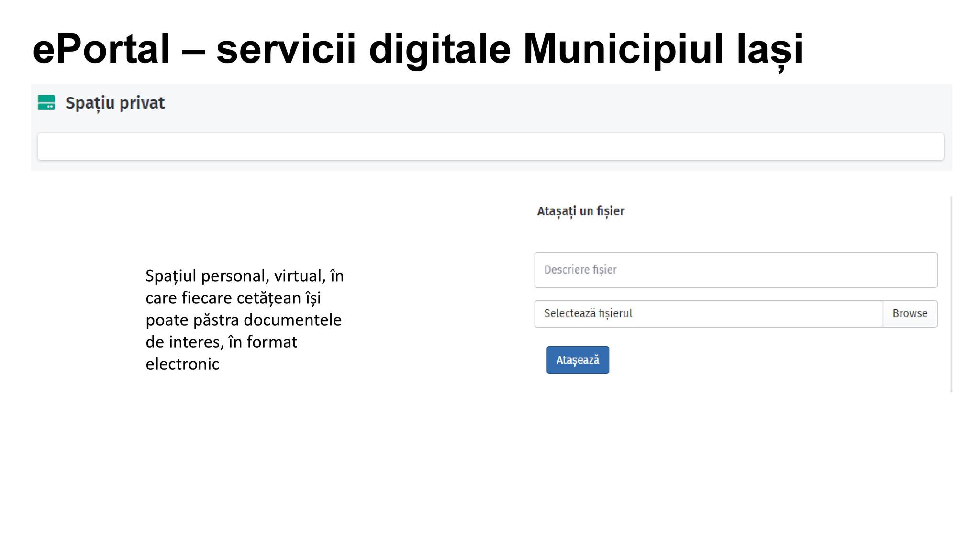Click the Spațiu privat heading text
Viewport: 980px width, 551px height.
coord(115,103)
